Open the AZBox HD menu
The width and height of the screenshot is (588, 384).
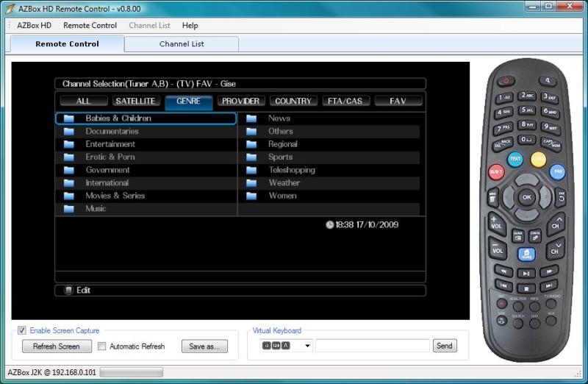(x=34, y=26)
